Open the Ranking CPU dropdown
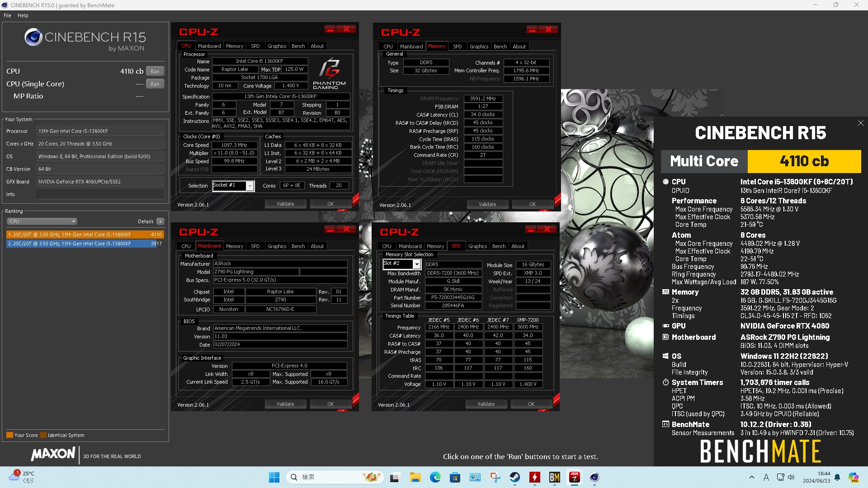 (42, 221)
